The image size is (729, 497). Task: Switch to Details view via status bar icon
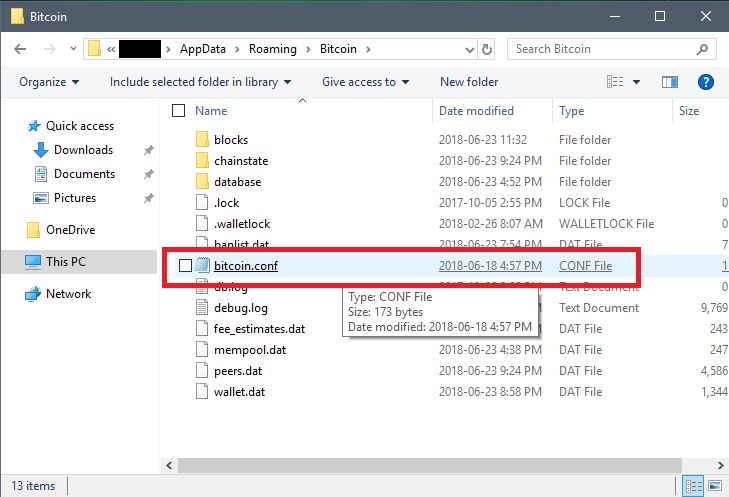[693, 486]
